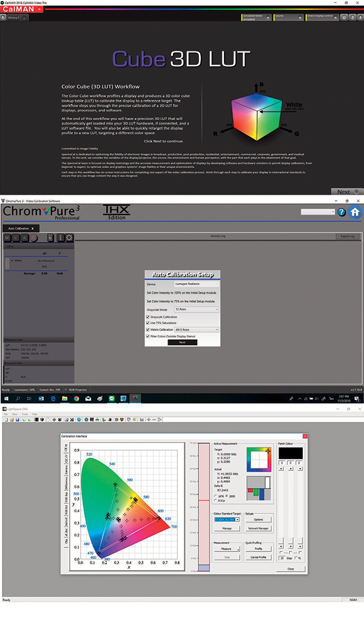
Task: Click the ChromaPure icon in the taskbar
Action: pos(135,399)
